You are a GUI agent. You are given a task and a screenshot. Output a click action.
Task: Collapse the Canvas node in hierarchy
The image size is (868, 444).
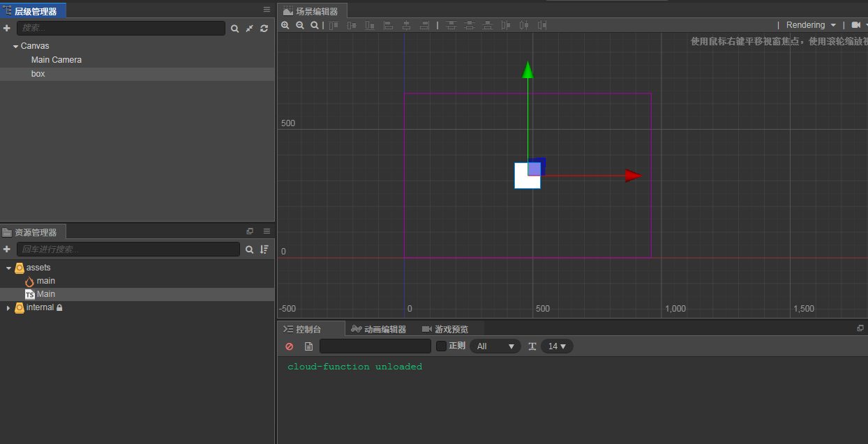(x=15, y=46)
